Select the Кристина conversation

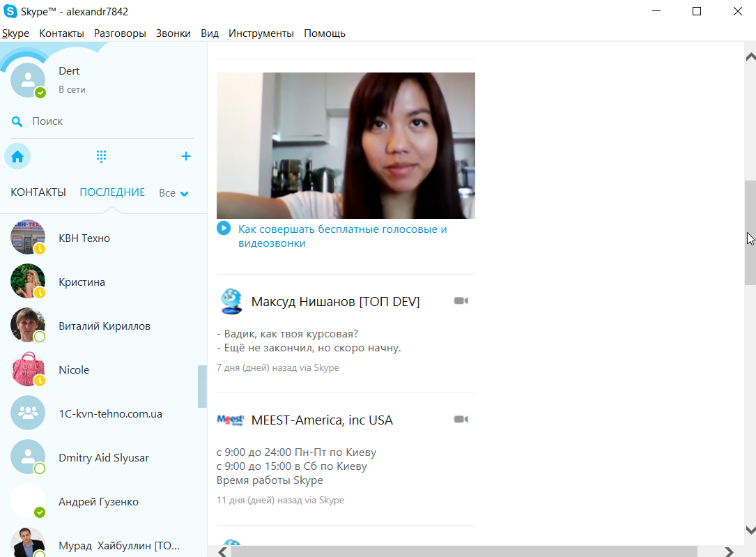point(99,281)
